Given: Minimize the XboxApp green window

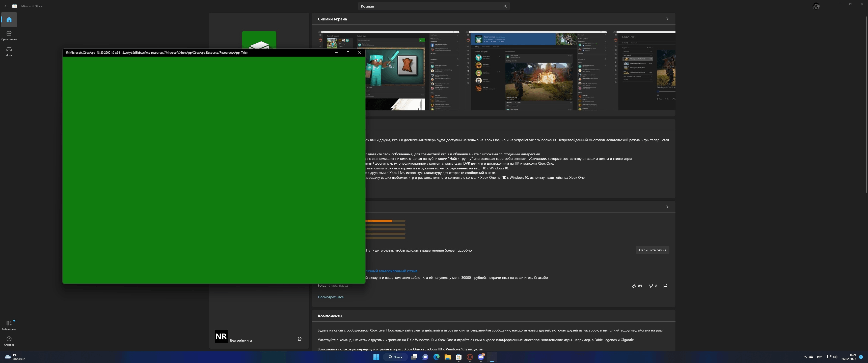Looking at the screenshot, I should point(336,52).
